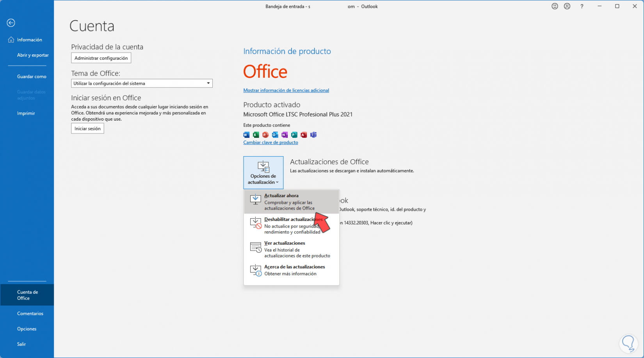Click the Outlook app icon

275,135
